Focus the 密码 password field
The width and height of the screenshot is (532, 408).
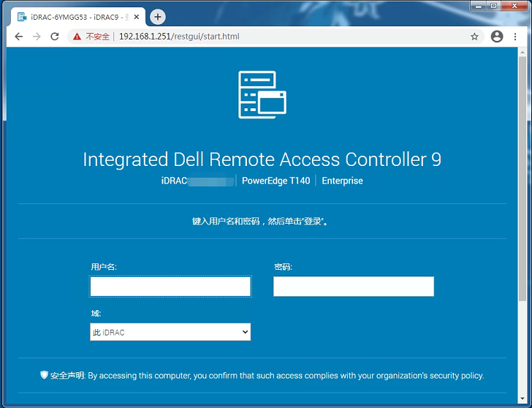point(354,287)
